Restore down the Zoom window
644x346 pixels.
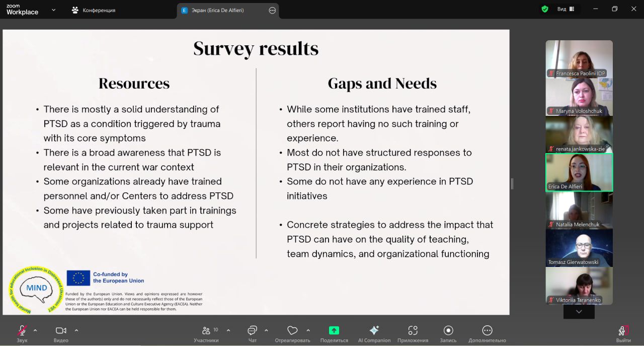(x=614, y=9)
